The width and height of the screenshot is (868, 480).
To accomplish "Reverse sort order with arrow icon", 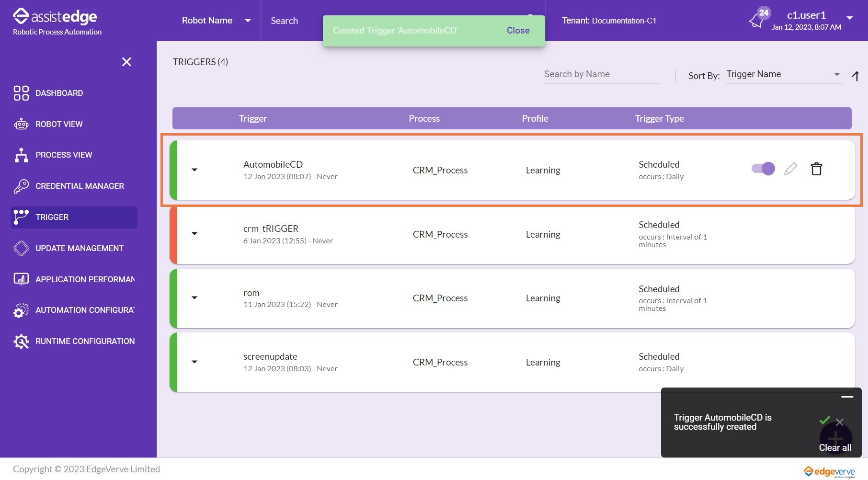I will [x=856, y=76].
